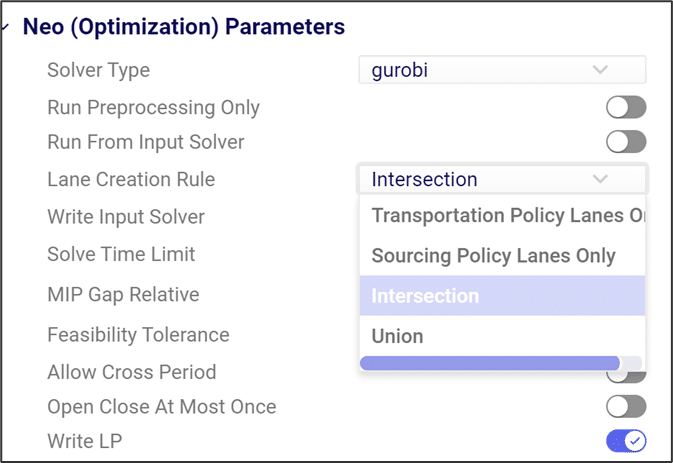Turn on Run From Input Solver switch

click(626, 142)
